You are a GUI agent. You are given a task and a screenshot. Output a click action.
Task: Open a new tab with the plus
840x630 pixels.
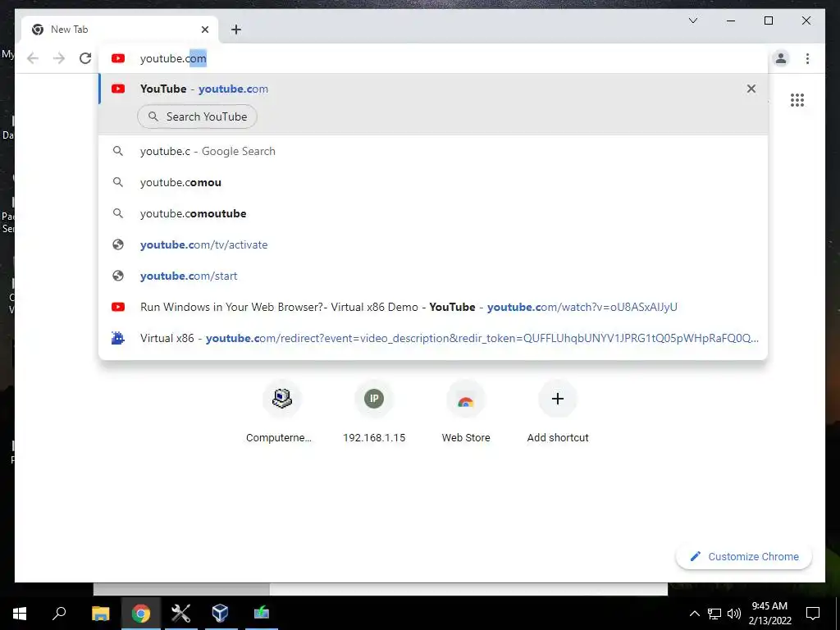[x=236, y=30]
